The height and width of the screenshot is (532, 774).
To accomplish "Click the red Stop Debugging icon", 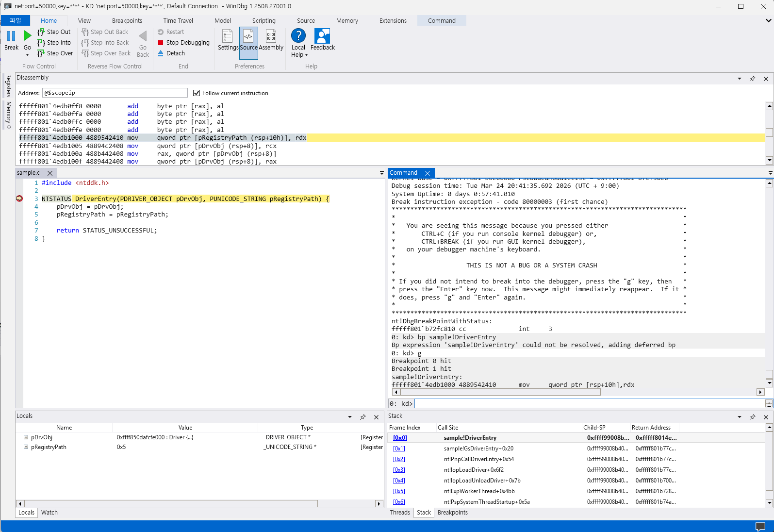I will tap(161, 43).
